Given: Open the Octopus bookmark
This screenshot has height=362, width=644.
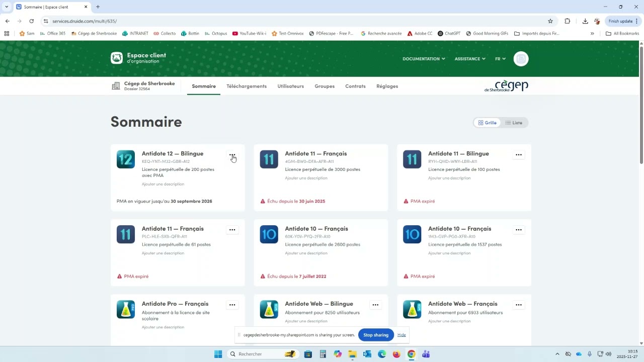Looking at the screenshot, I should click(215, 34).
